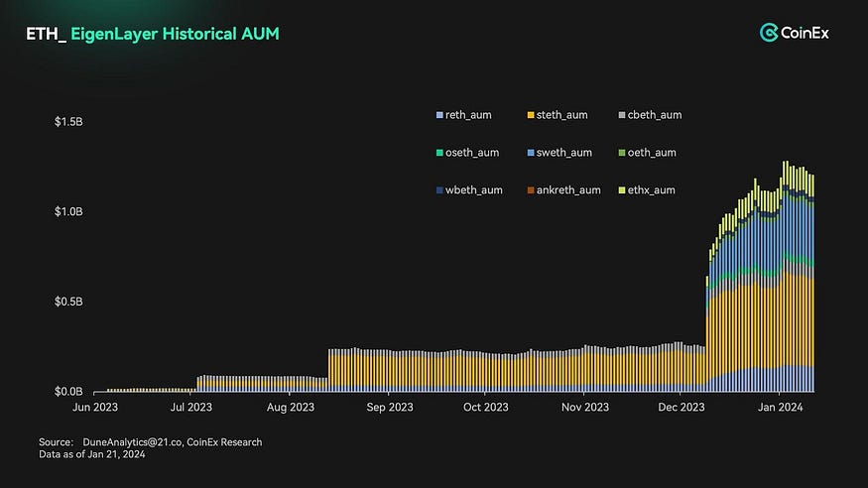Click the CoinEx brand name text
Image resolution: width=868 pixels, height=488 pixels.
coord(805,33)
